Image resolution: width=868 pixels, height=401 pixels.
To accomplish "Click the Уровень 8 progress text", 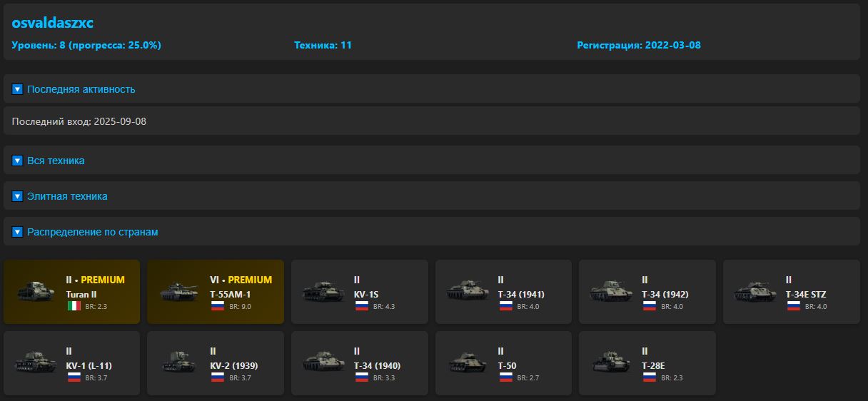I will 86,45.
